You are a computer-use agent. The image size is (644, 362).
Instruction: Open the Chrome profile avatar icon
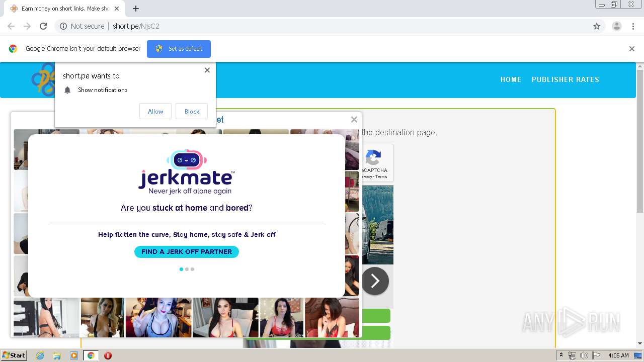[617, 26]
